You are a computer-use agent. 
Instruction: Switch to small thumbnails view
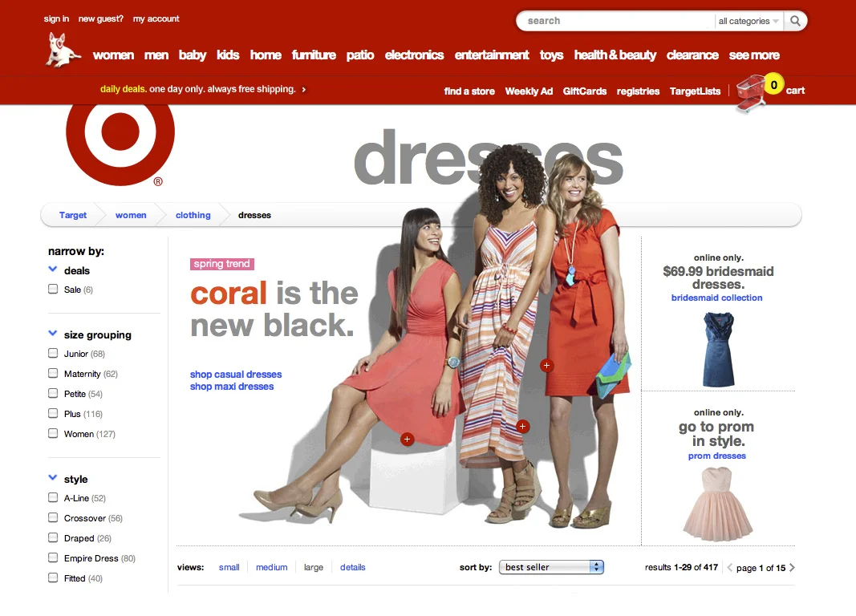pyautogui.click(x=229, y=567)
